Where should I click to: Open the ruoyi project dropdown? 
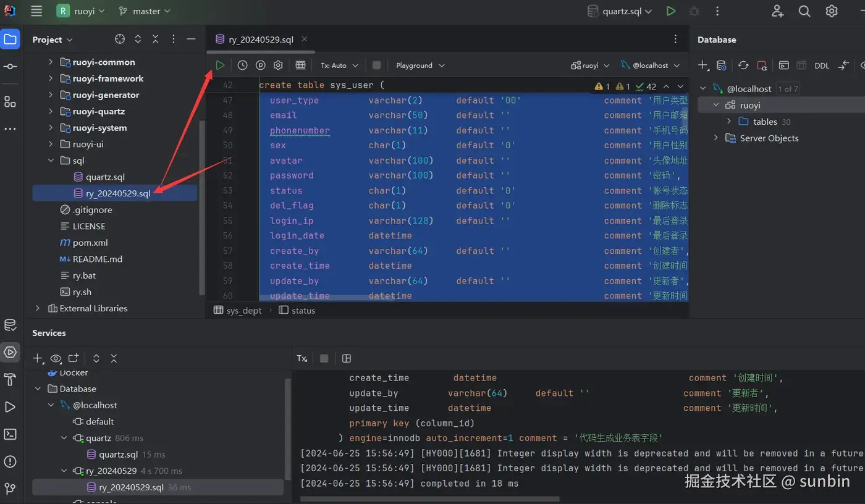[x=81, y=11]
